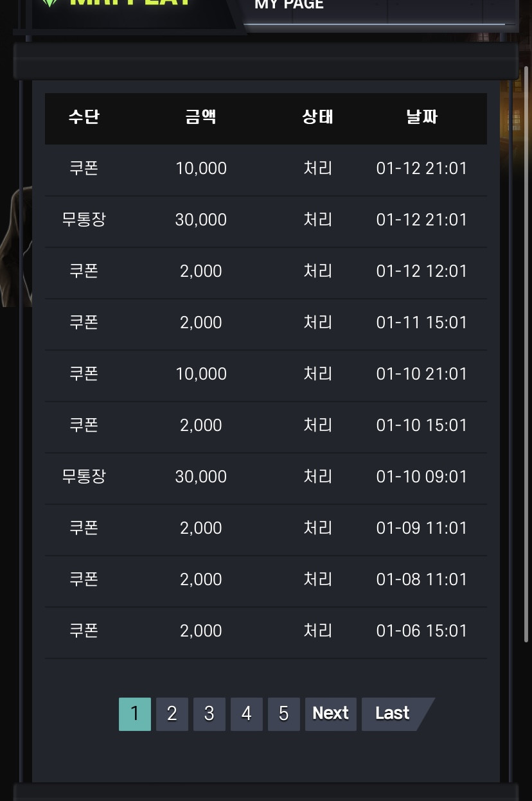
Task: Open page 4 in pagination
Action: click(247, 714)
